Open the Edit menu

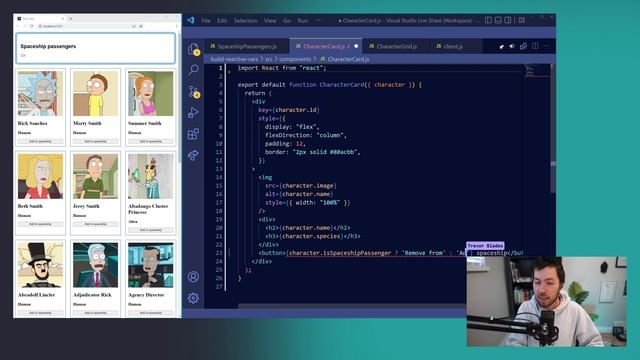pyautogui.click(x=222, y=20)
